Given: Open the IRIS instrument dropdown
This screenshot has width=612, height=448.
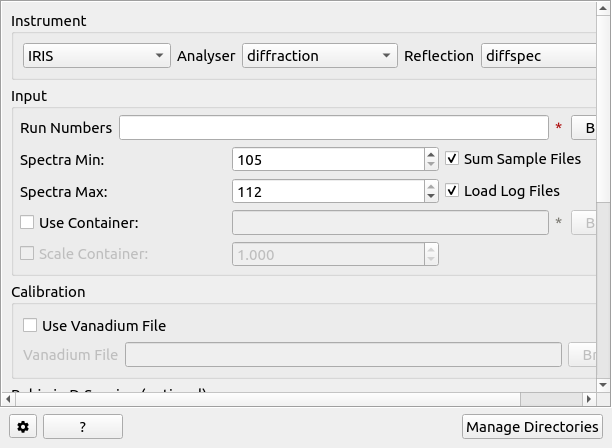Looking at the screenshot, I should 96,56.
